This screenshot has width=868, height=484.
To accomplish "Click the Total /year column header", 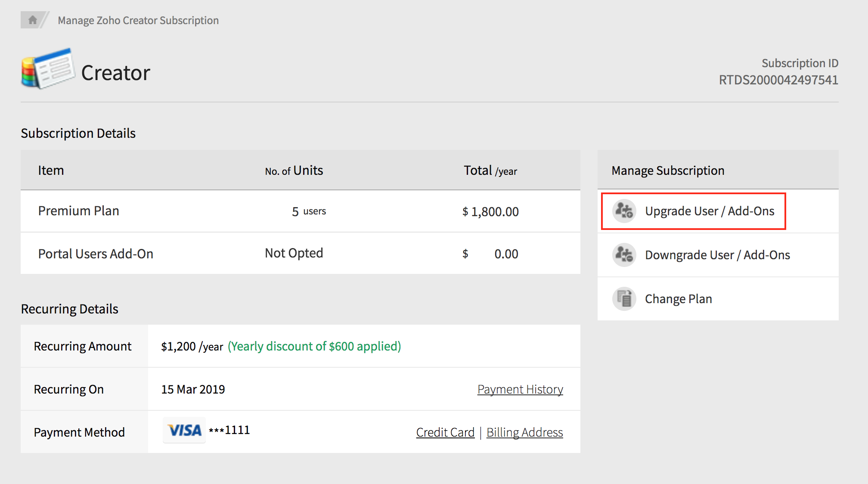I will coord(490,171).
